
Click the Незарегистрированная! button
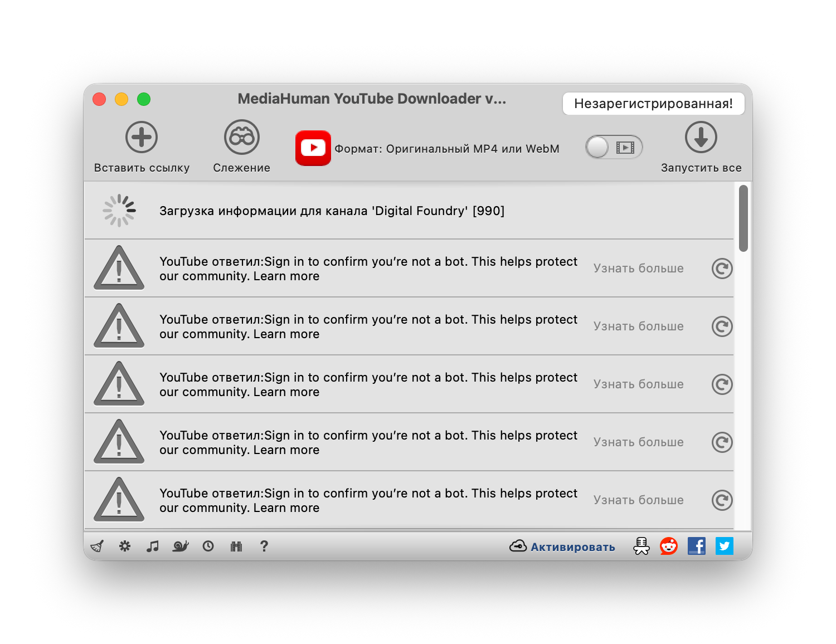653,104
